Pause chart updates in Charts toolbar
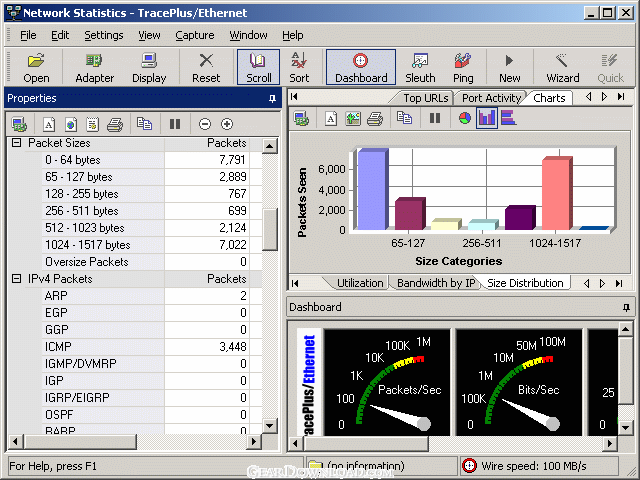The width and height of the screenshot is (640, 480). point(435,119)
